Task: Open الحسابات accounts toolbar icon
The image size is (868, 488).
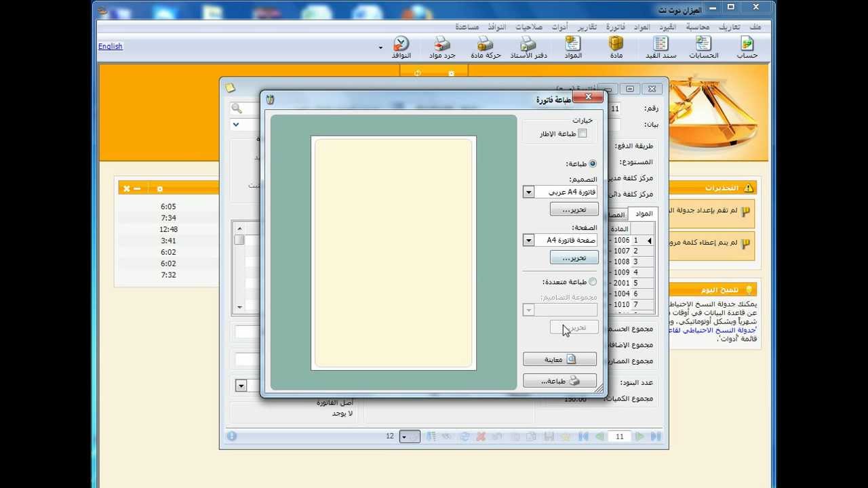Action: 703,47
